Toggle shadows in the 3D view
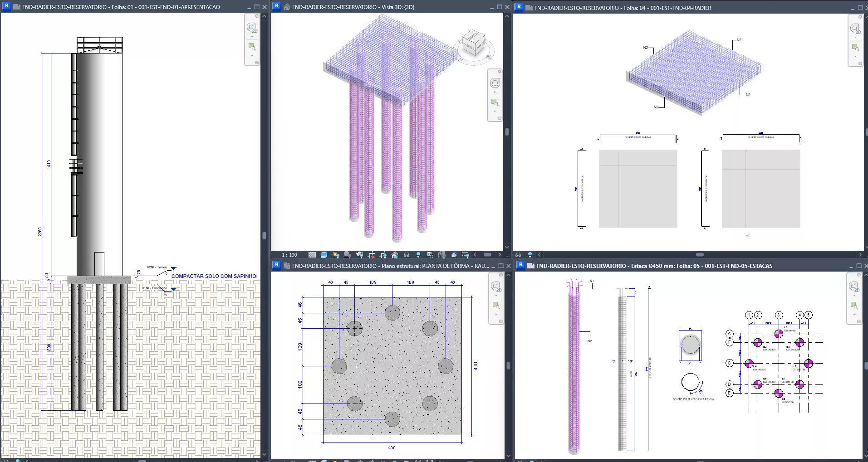Image resolution: width=868 pixels, height=462 pixels. pyautogui.click(x=347, y=255)
